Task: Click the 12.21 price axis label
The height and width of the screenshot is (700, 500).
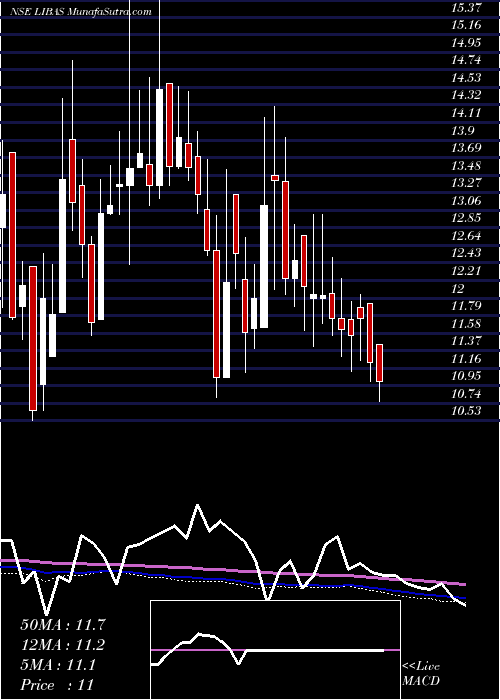Action: click(466, 271)
